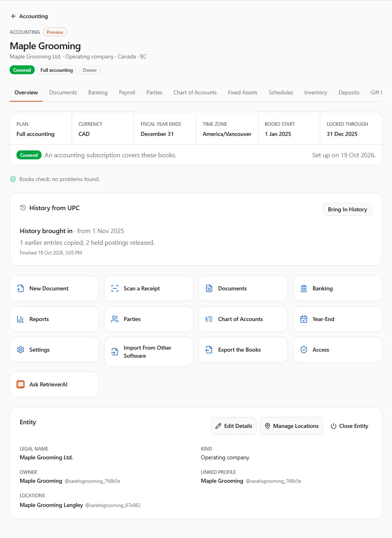This screenshot has width=392, height=538.
Task: Click the Reports bar chart icon
Action: click(21, 319)
